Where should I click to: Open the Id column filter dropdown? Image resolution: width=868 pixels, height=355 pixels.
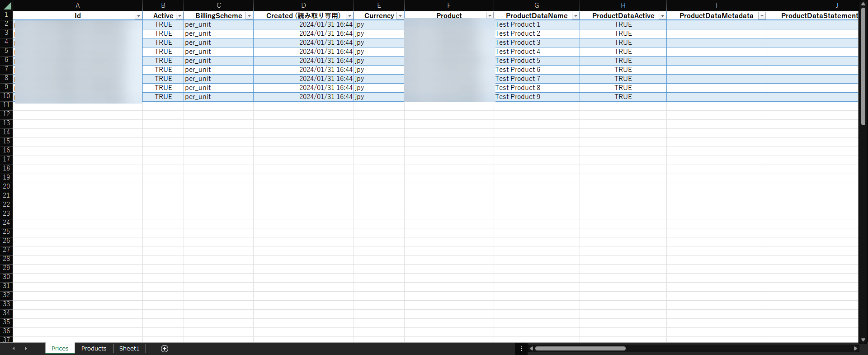(138, 16)
